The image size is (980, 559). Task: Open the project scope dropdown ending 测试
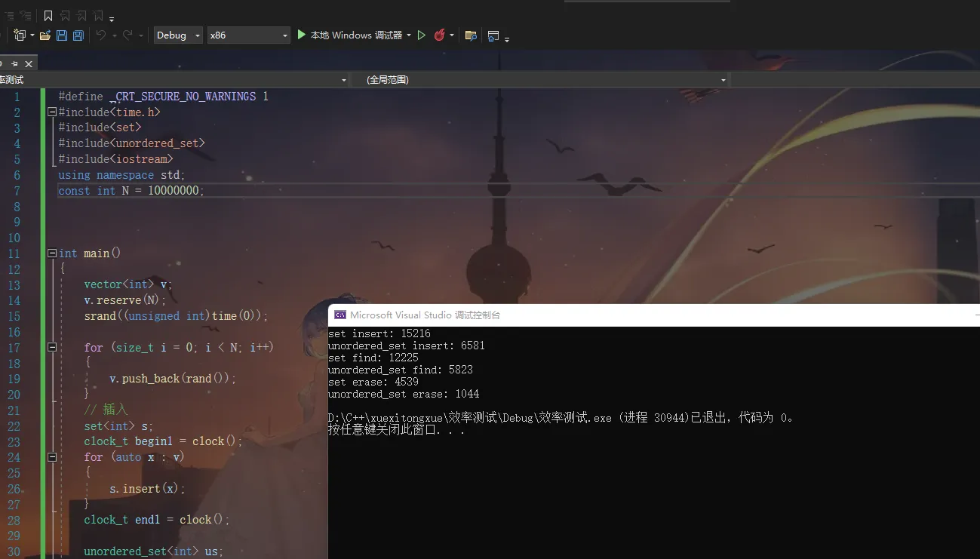coord(174,79)
